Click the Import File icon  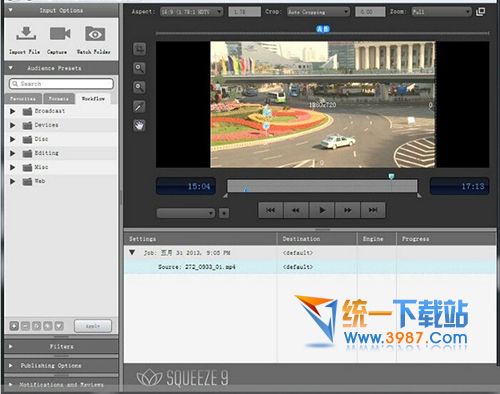tap(26, 34)
